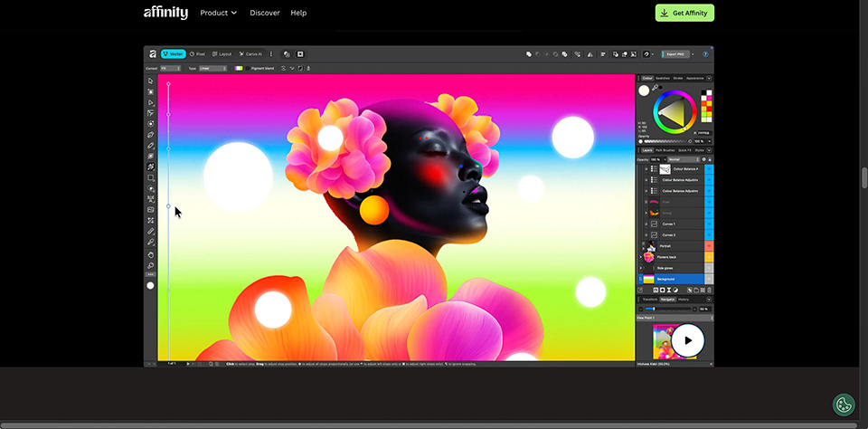The image size is (868, 429).
Task: Click the Get Affinity button
Action: pyautogui.click(x=684, y=13)
